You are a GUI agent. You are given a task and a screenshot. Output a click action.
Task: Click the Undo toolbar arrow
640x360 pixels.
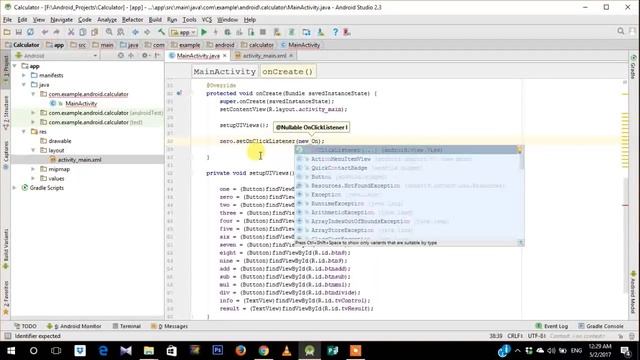click(x=44, y=32)
